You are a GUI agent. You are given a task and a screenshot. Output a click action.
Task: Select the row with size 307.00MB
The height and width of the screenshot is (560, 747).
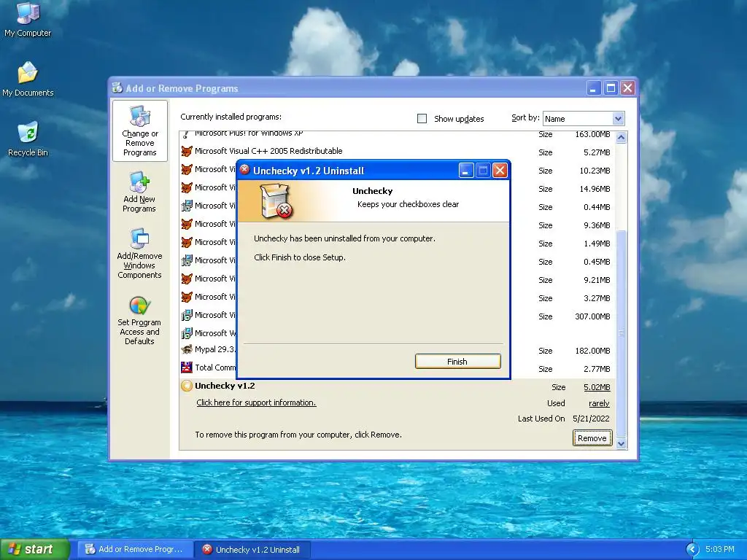click(x=398, y=316)
